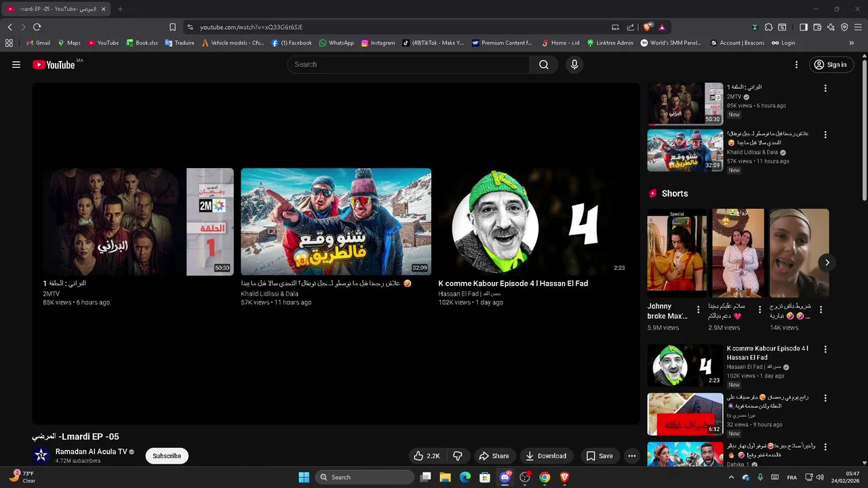Click the taskbar Search box
Viewport: 868px width, 488px height.
click(x=366, y=477)
